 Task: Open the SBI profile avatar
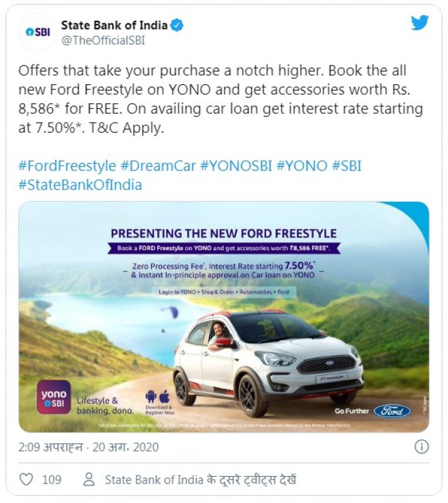[38, 32]
